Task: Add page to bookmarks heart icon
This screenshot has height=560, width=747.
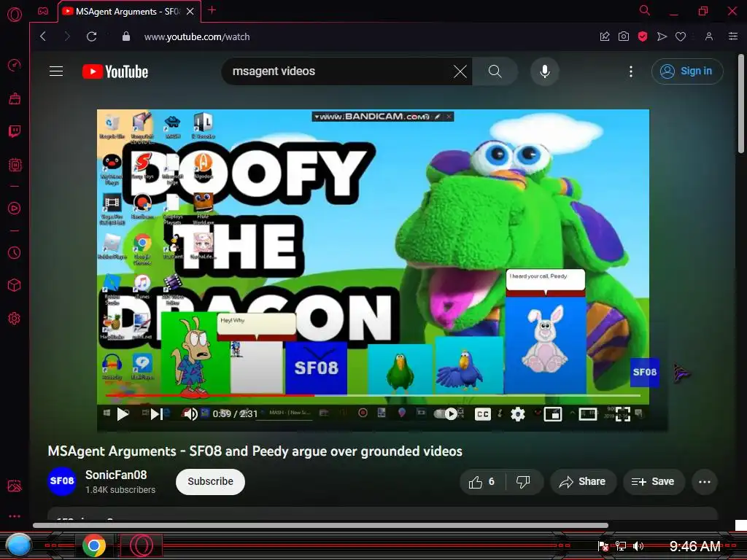Action: pyautogui.click(x=681, y=36)
